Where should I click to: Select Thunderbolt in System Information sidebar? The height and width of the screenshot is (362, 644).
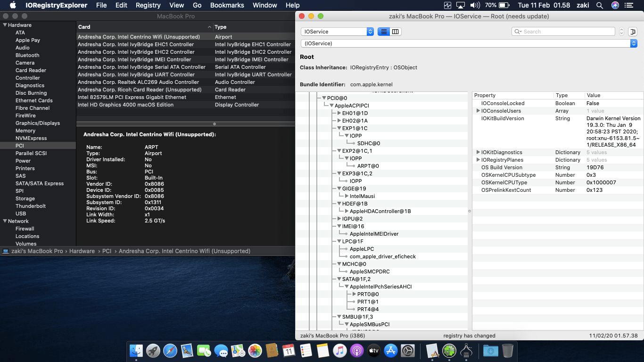[x=31, y=206]
